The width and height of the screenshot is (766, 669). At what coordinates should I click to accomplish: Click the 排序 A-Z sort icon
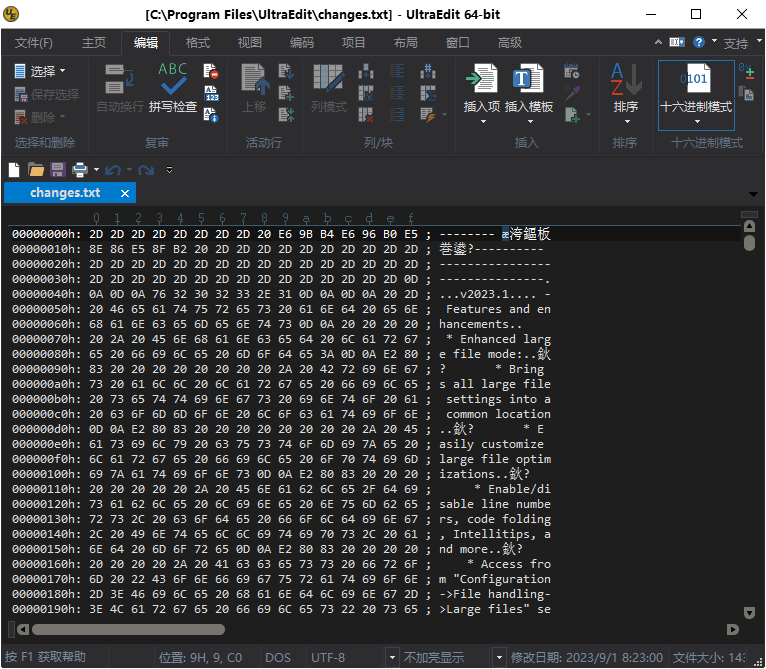coord(626,79)
